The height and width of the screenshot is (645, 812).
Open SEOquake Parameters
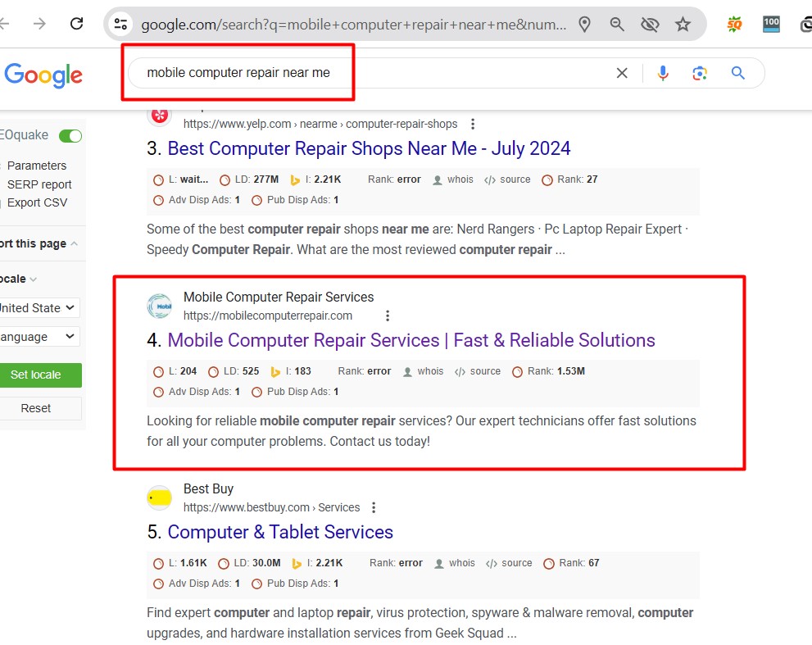click(x=37, y=166)
